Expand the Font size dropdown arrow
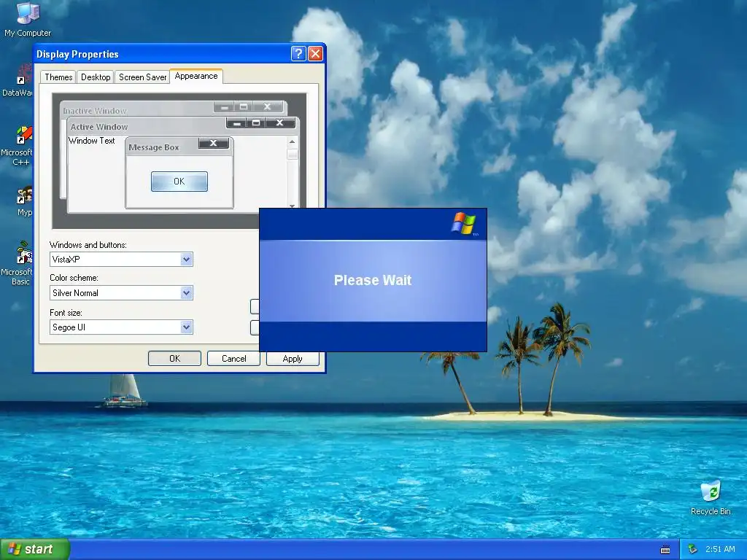747x560 pixels. (x=186, y=327)
